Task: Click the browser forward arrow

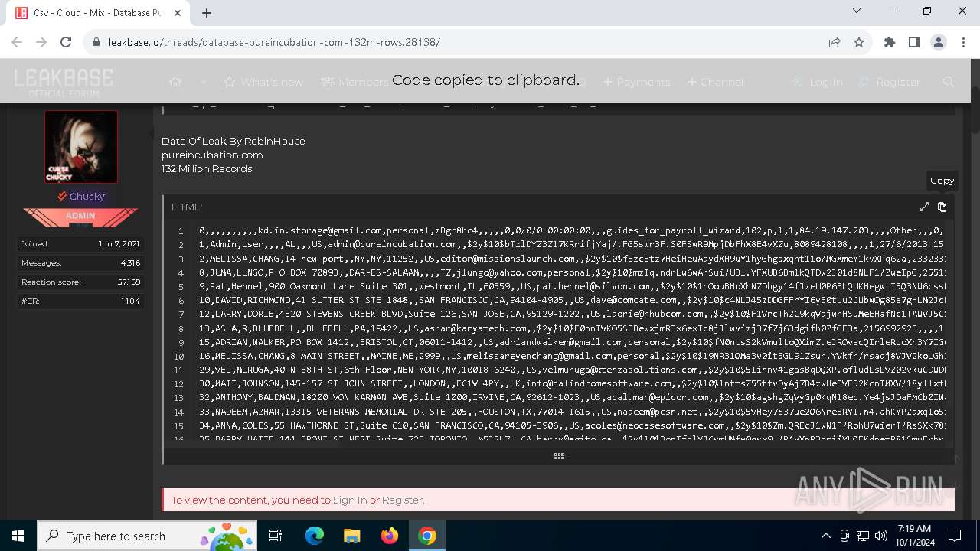Action: click(x=41, y=42)
